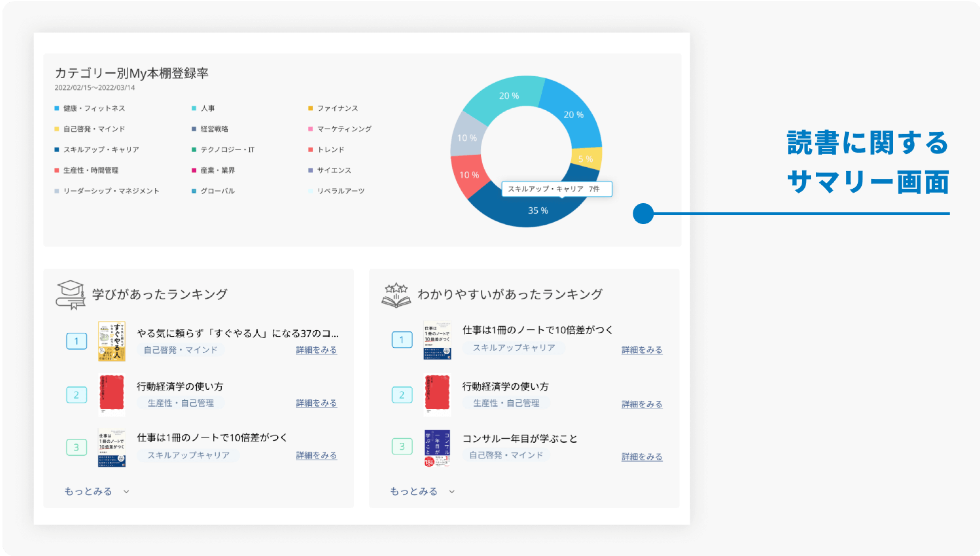Screen dimensions: 980x556
Task: Click 詳細をみる for left 行動経済学の使い方
Action: (316, 403)
